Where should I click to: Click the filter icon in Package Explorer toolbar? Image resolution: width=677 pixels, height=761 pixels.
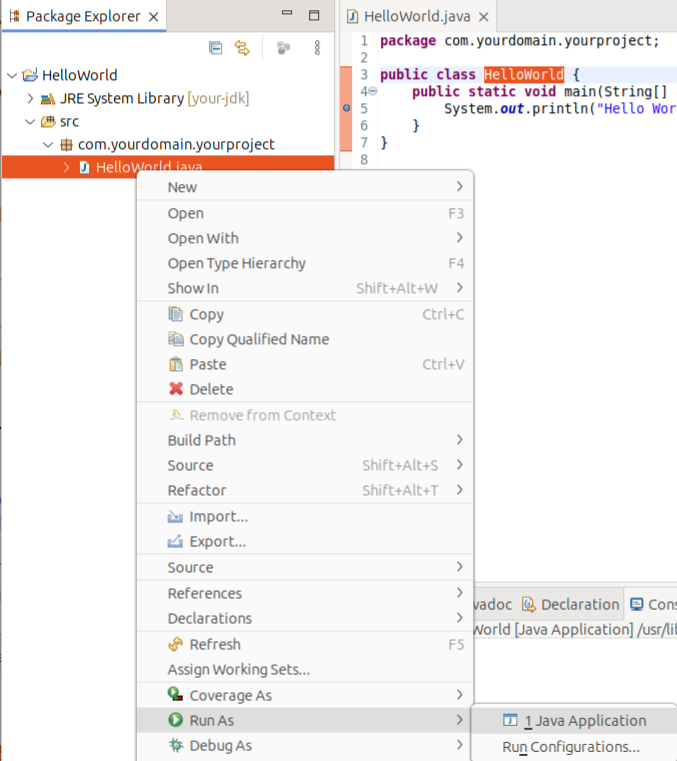tap(283, 48)
